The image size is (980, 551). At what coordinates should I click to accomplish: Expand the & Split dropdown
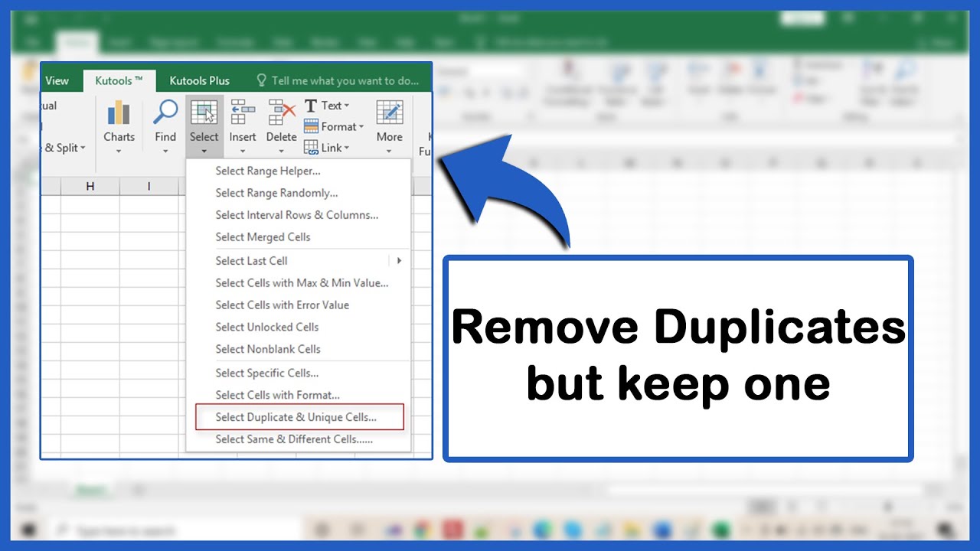tap(64, 148)
